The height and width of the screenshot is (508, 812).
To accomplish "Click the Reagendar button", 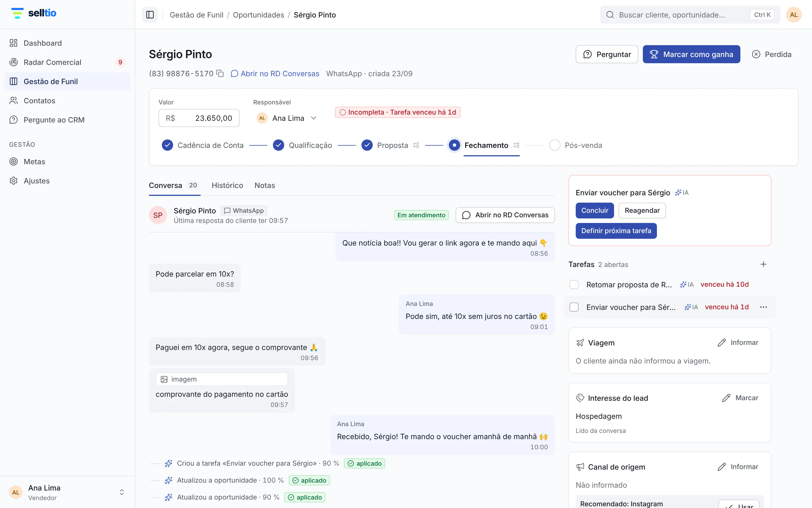I will pos(642,210).
